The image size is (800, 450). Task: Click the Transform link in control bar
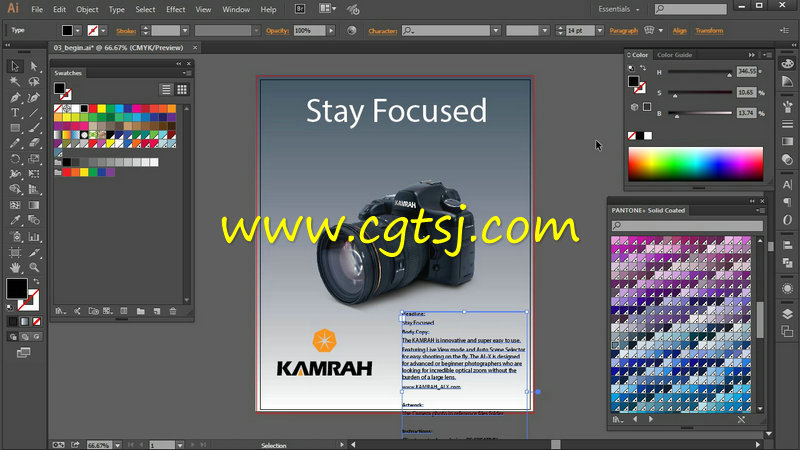tap(709, 31)
